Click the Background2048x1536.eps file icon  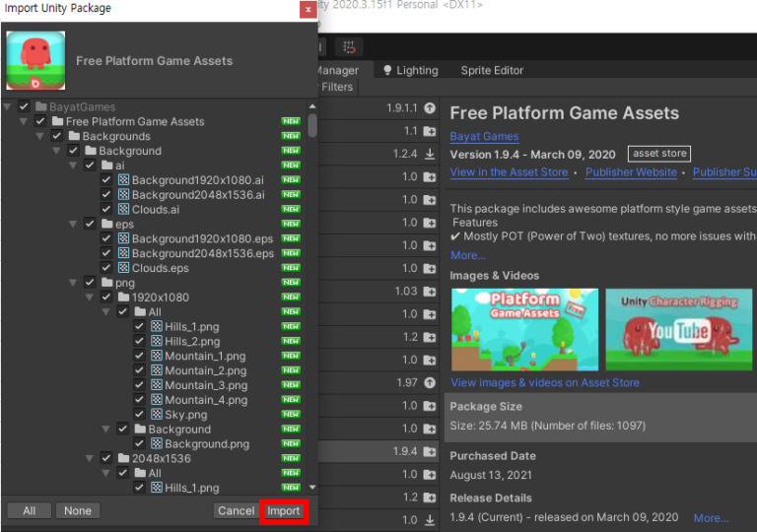tap(123, 253)
